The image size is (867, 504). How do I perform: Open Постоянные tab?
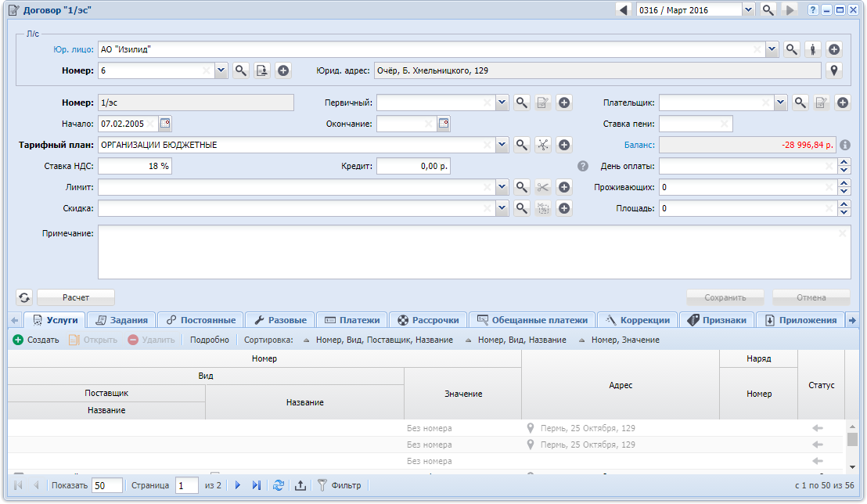coord(201,320)
